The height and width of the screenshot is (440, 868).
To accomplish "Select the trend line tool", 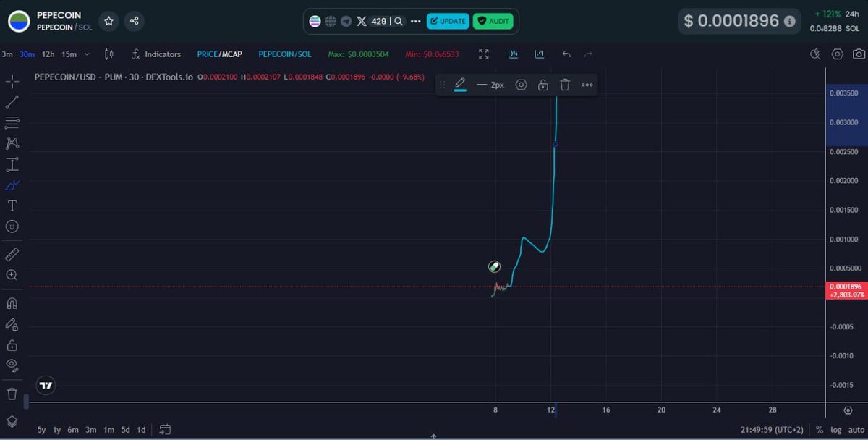I will coord(12,101).
